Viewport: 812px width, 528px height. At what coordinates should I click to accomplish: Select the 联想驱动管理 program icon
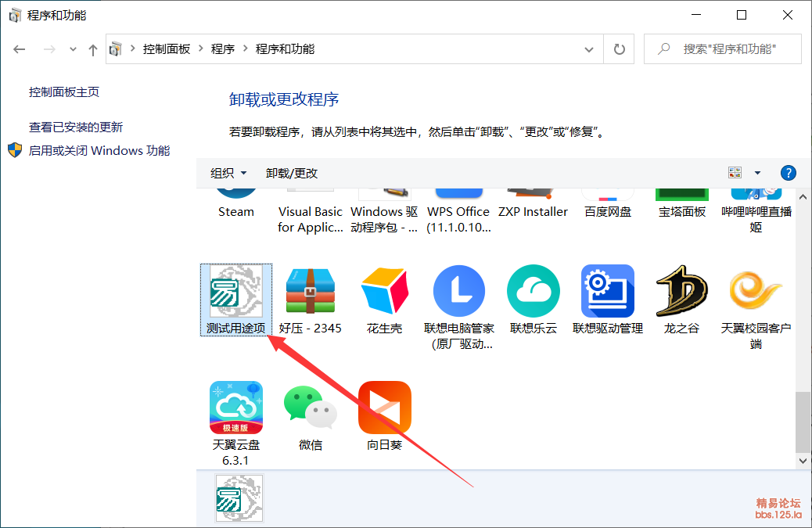pyautogui.click(x=608, y=291)
